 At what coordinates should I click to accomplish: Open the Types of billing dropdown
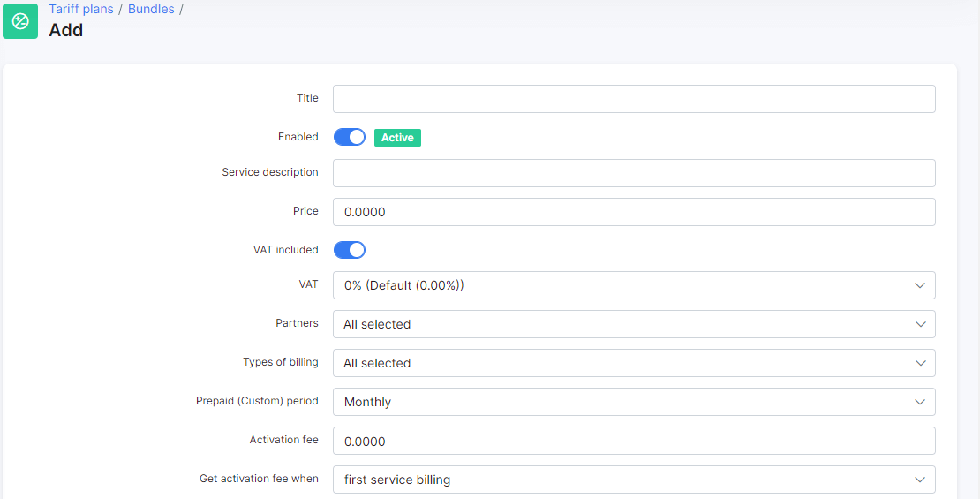(634, 363)
